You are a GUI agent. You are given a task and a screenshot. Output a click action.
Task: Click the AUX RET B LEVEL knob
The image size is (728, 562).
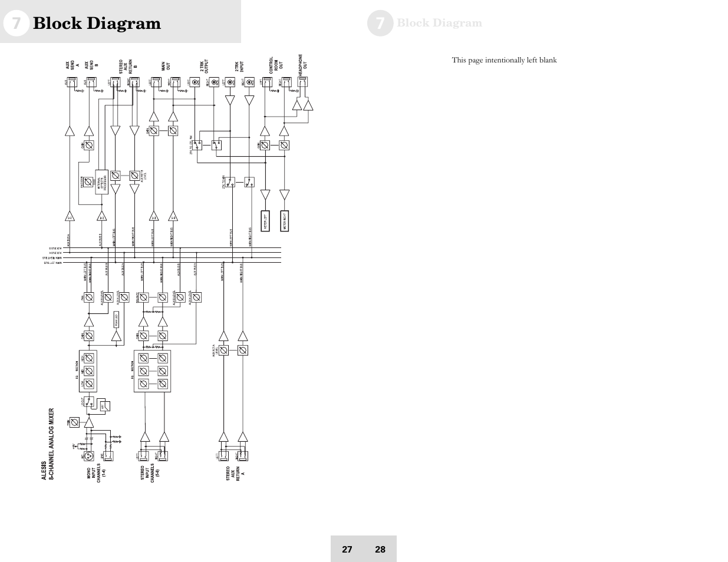click(134, 175)
